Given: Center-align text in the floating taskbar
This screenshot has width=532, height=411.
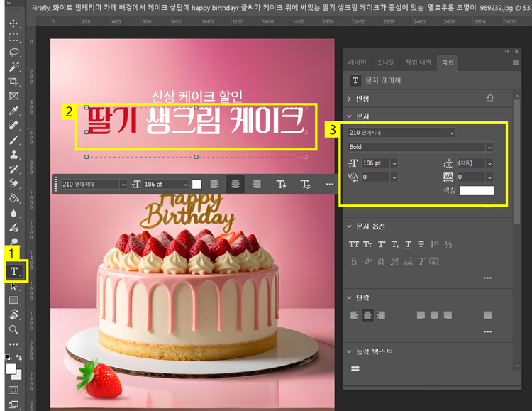Looking at the screenshot, I should (x=235, y=184).
